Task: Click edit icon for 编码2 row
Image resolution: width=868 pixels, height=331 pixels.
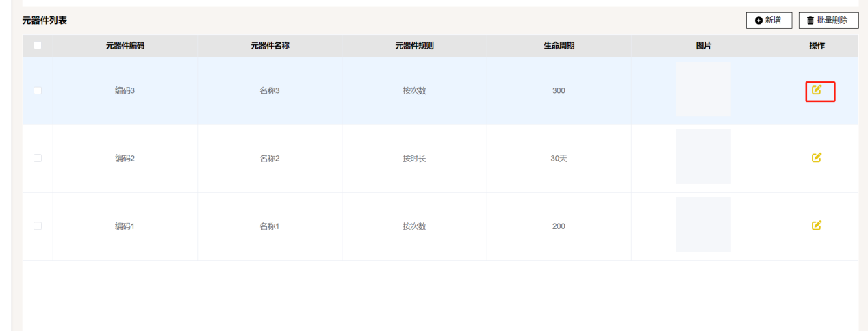Action: (x=816, y=157)
